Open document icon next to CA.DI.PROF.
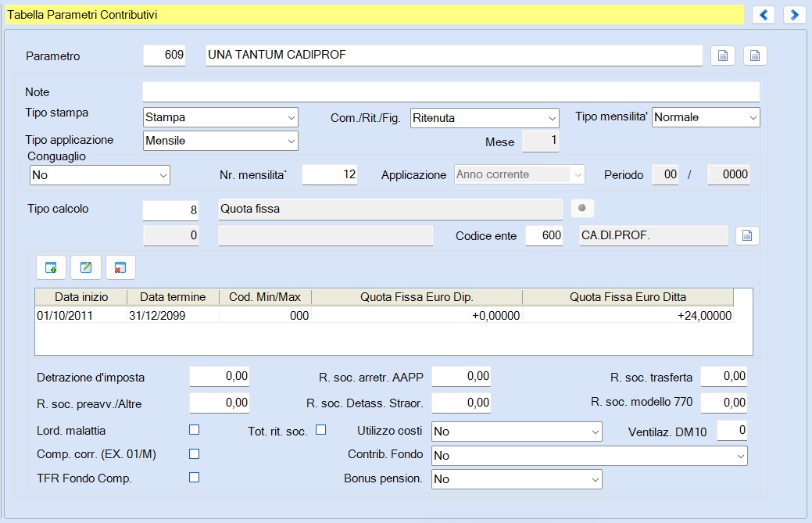The width and height of the screenshot is (812, 523). pyautogui.click(x=747, y=235)
